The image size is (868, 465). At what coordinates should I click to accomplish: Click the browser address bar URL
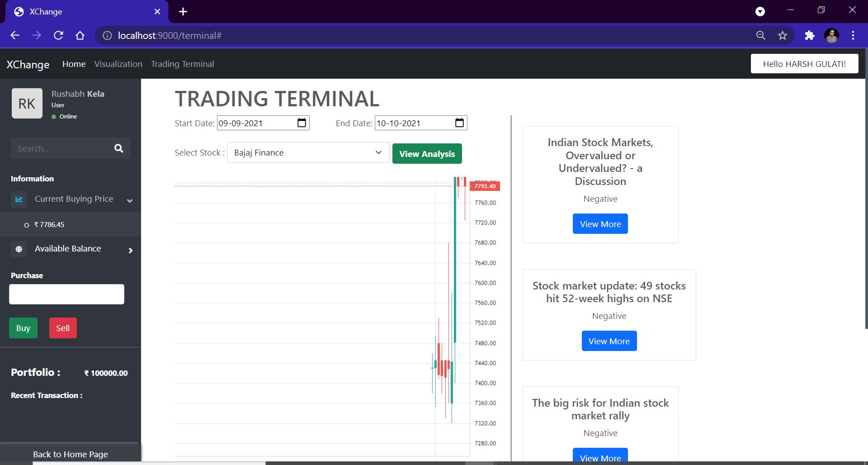click(x=170, y=35)
